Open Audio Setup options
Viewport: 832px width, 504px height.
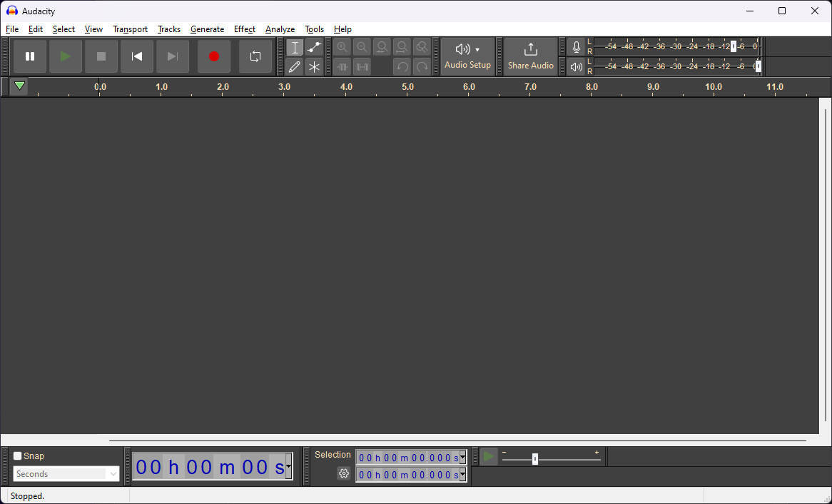click(467, 56)
